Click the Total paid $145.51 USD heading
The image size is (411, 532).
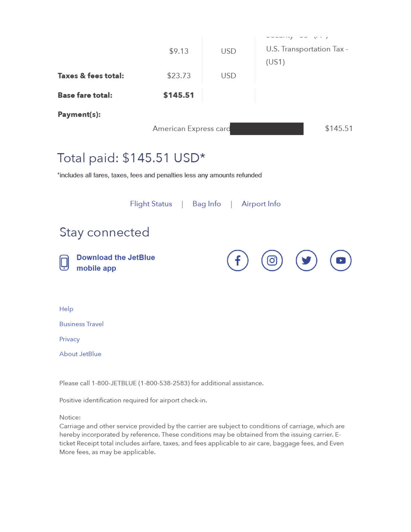coord(131,158)
